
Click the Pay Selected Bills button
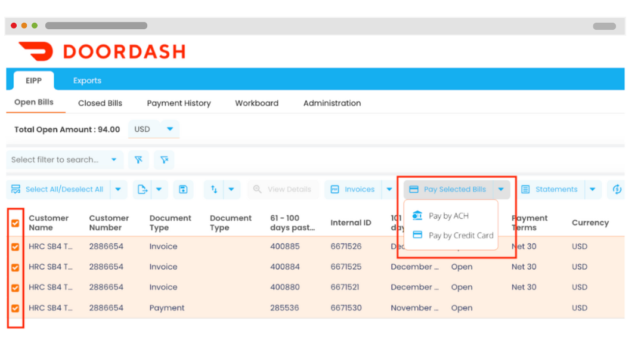(449, 190)
